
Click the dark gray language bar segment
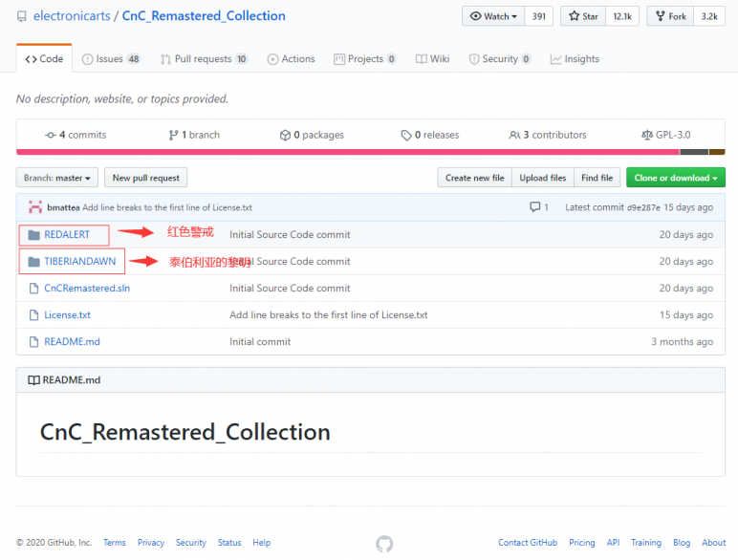coord(694,152)
